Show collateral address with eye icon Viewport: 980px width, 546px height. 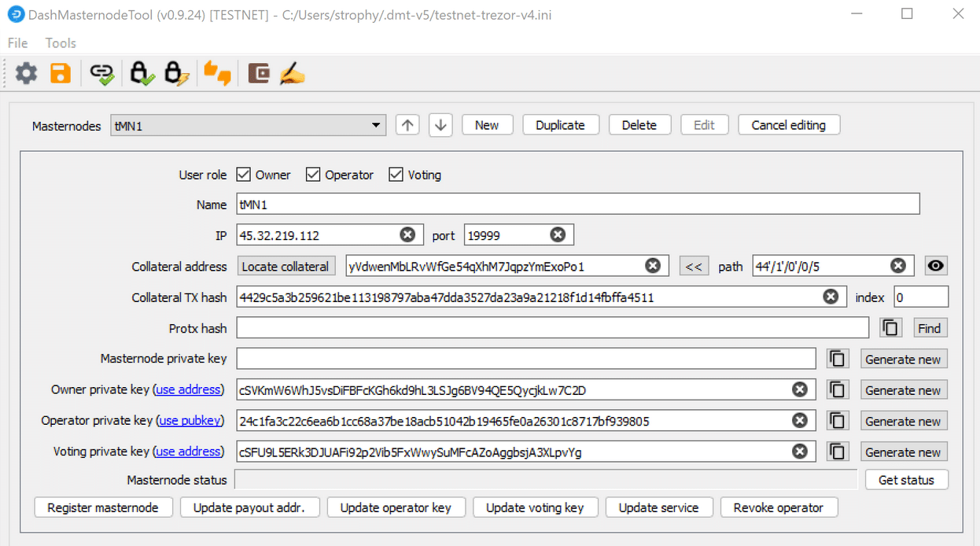pyautogui.click(x=935, y=266)
